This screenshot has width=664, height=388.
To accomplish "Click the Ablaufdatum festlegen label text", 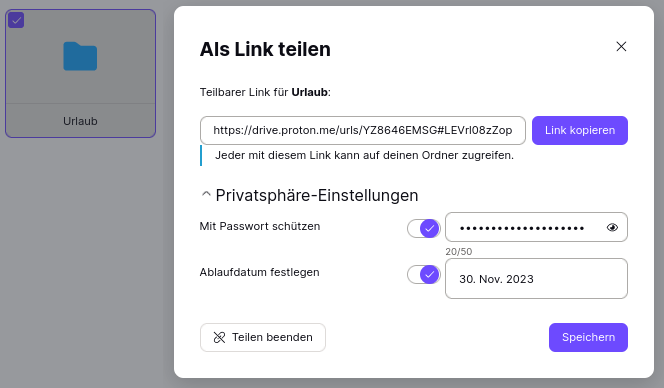I will coord(259,272).
